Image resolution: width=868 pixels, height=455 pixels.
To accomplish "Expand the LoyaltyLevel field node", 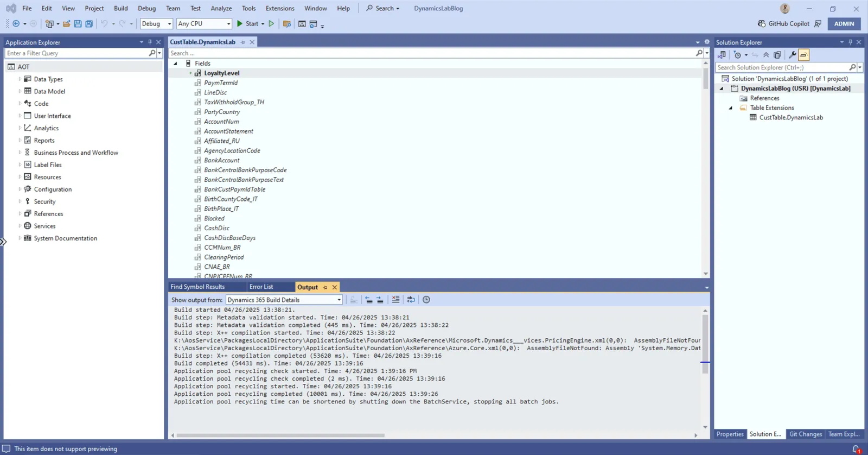I will [x=190, y=73].
